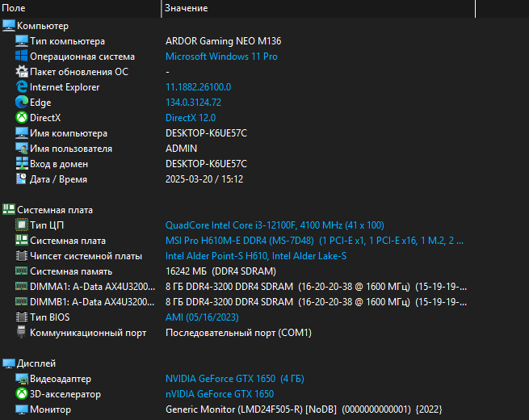This screenshot has height=420, width=529.
Task: Click the Монитор row icon
Action: point(22,409)
